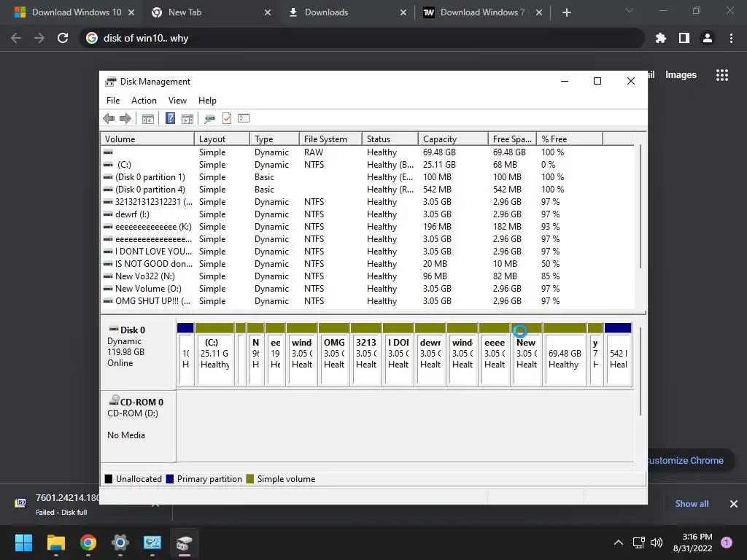Click the checklist window toolbar icon

click(244, 119)
